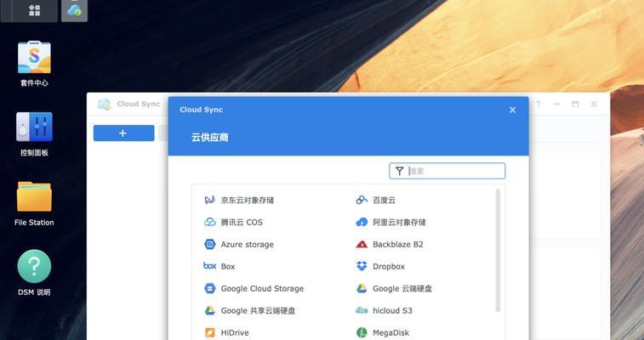Choose the 腾讯云 COS text entry
The width and height of the screenshot is (644, 340).
click(x=242, y=223)
